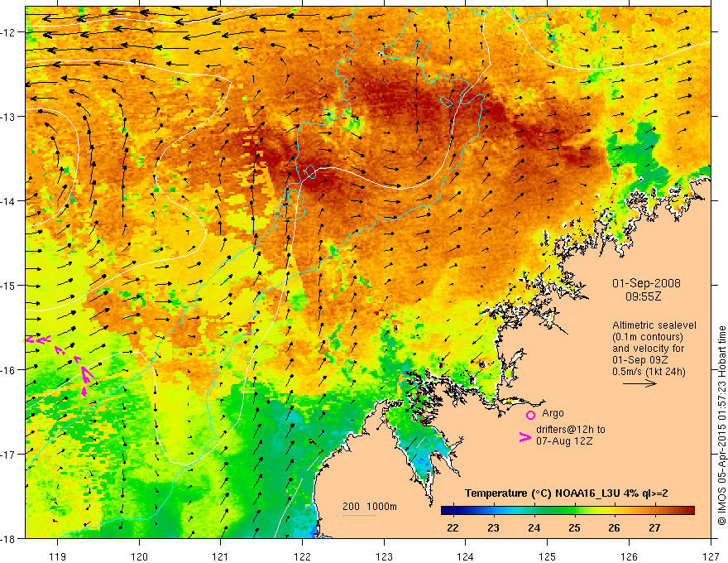The image size is (728, 563).
Task: Click the longitude axis label 122
Action: tap(302, 556)
